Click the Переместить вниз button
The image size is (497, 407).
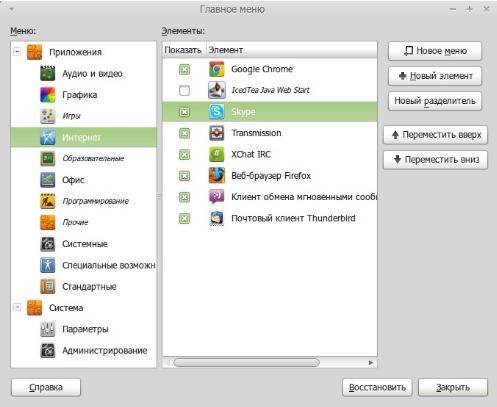pos(435,160)
